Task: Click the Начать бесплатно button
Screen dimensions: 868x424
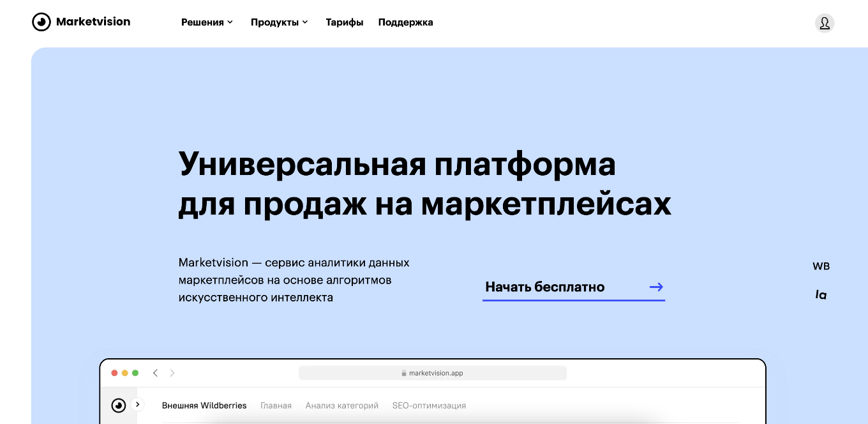Action: click(x=546, y=287)
